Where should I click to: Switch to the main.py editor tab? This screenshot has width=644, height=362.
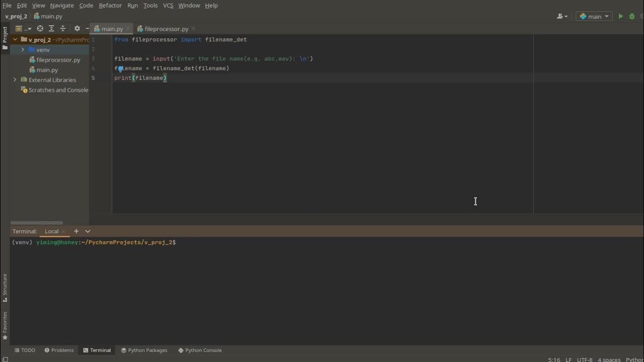click(x=112, y=29)
